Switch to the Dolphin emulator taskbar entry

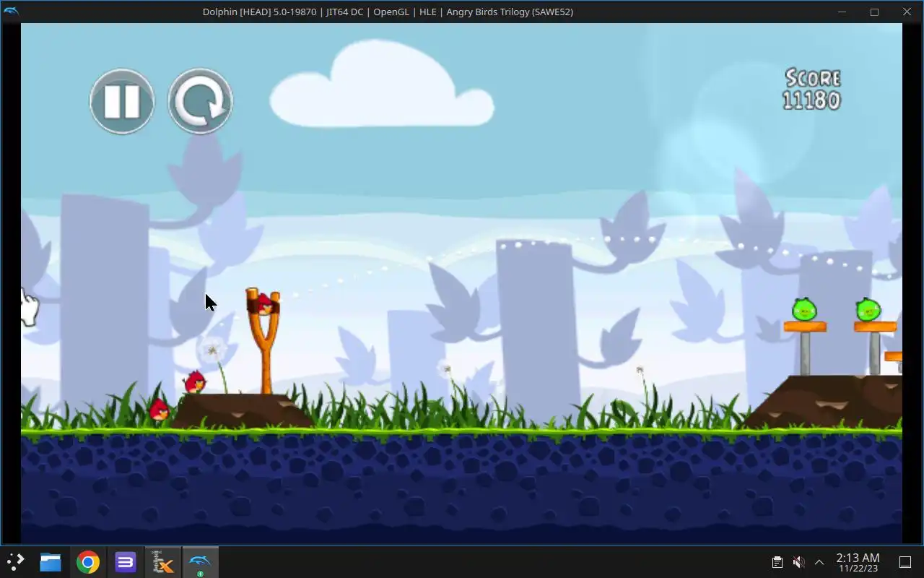(200, 562)
